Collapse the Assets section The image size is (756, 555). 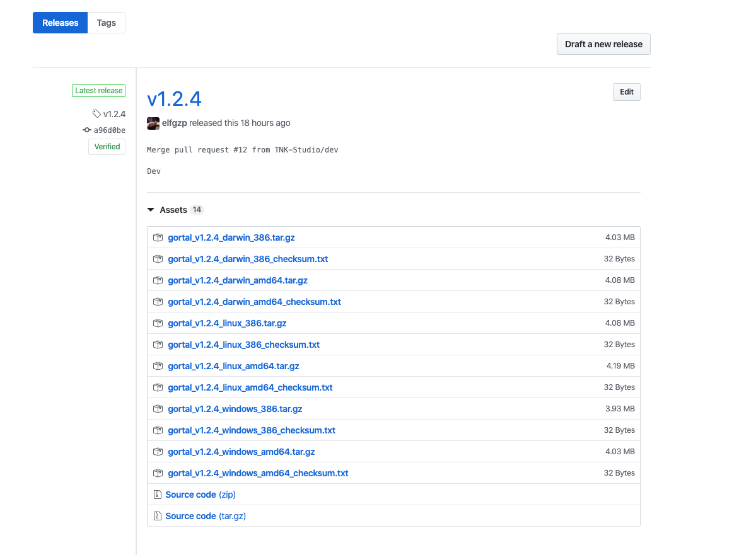(151, 209)
